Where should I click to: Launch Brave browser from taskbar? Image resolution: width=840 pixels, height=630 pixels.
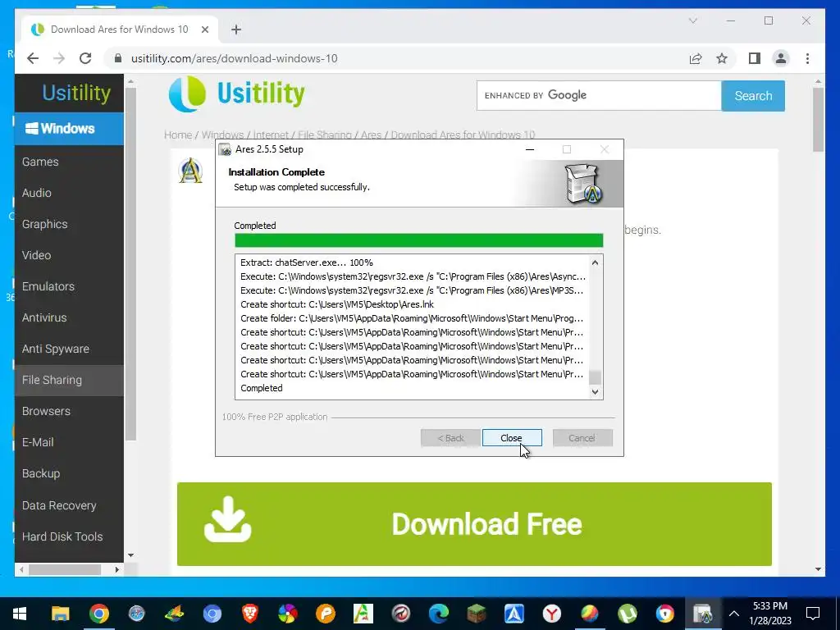coord(249,614)
